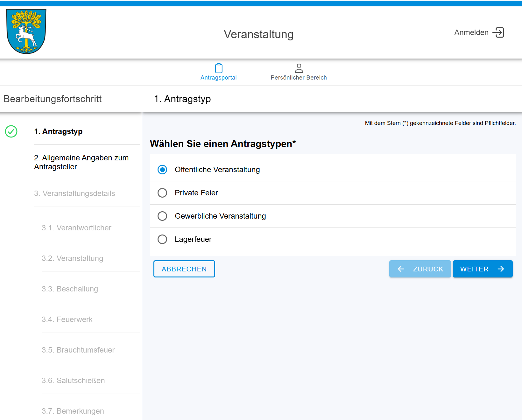Click the right arrow on Weiter button
522x420 pixels.
click(501, 269)
